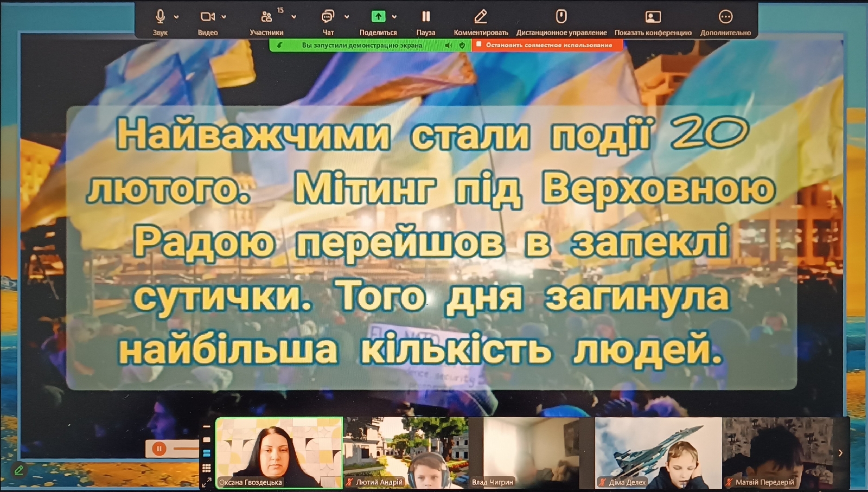Screen dimensions: 868x492
Task: Open audio options arrow next to Звук
Action: [176, 17]
